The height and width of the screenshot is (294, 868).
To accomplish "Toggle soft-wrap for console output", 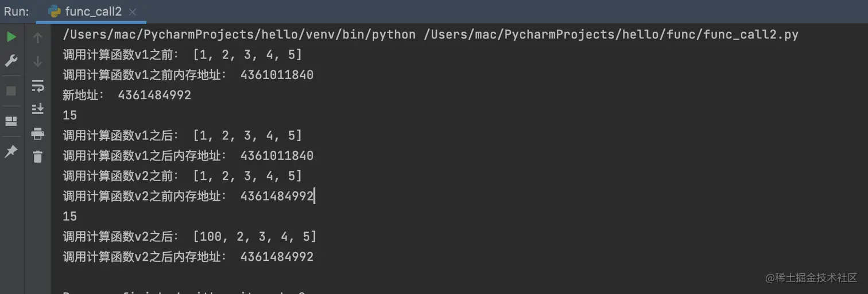I will [x=38, y=85].
